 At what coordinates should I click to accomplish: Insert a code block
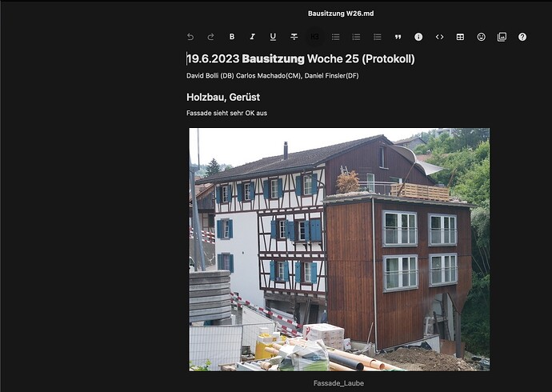[x=439, y=37]
